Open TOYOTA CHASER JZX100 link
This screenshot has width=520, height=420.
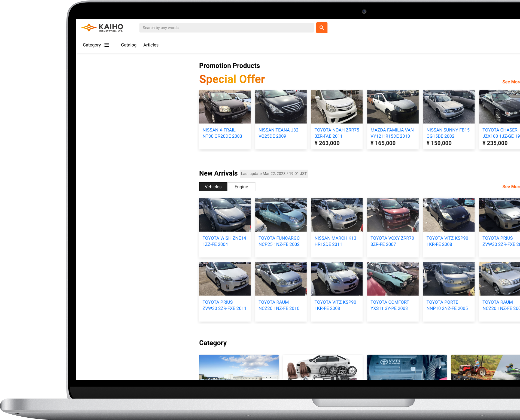pyautogui.click(x=501, y=133)
